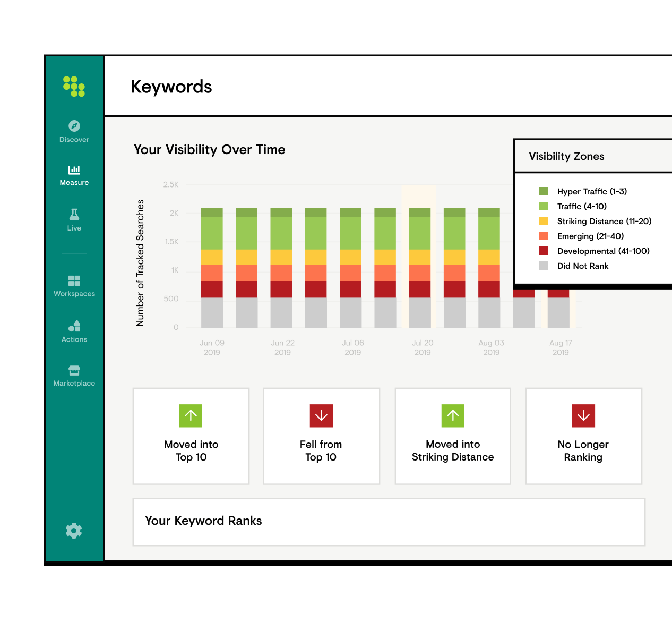Click the Hyper Traffic (1-3) color swatch
Image resolution: width=672 pixels, height=630 pixels.
point(544,191)
